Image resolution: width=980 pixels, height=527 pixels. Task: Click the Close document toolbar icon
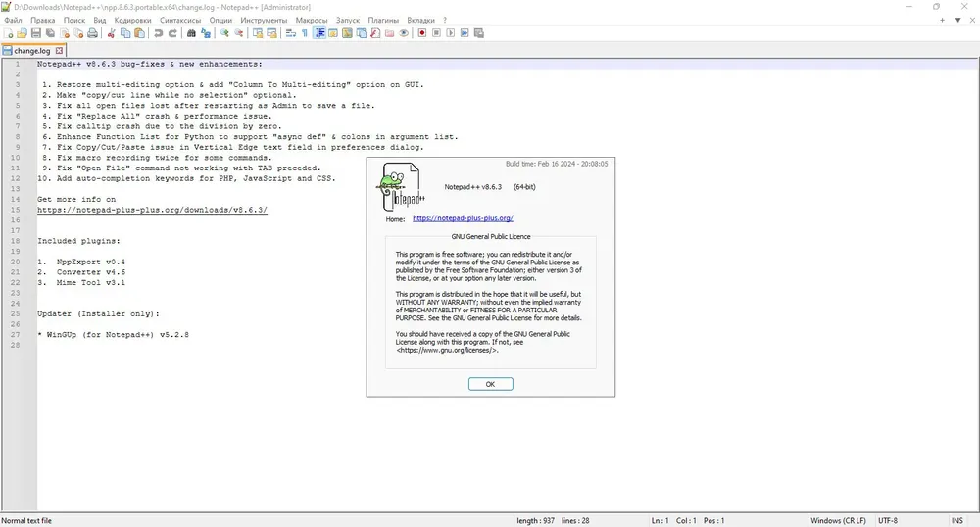click(65, 33)
